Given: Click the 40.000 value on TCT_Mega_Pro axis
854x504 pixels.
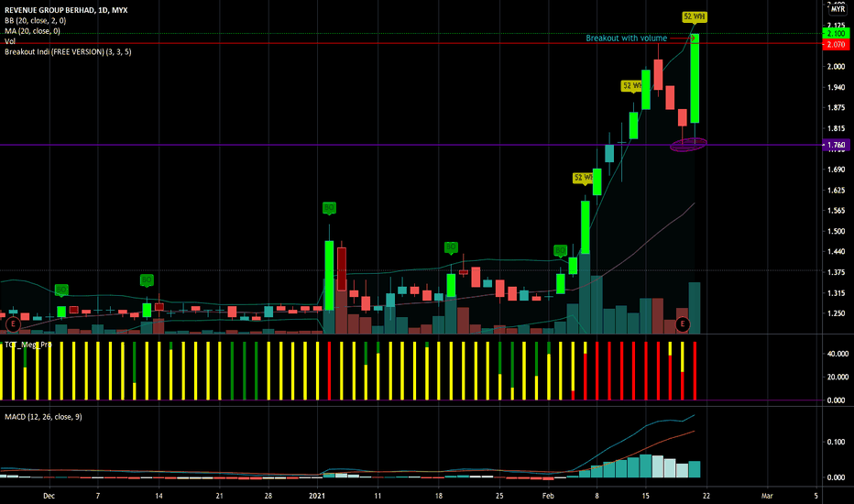Looking at the screenshot, I should pyautogui.click(x=838, y=354).
